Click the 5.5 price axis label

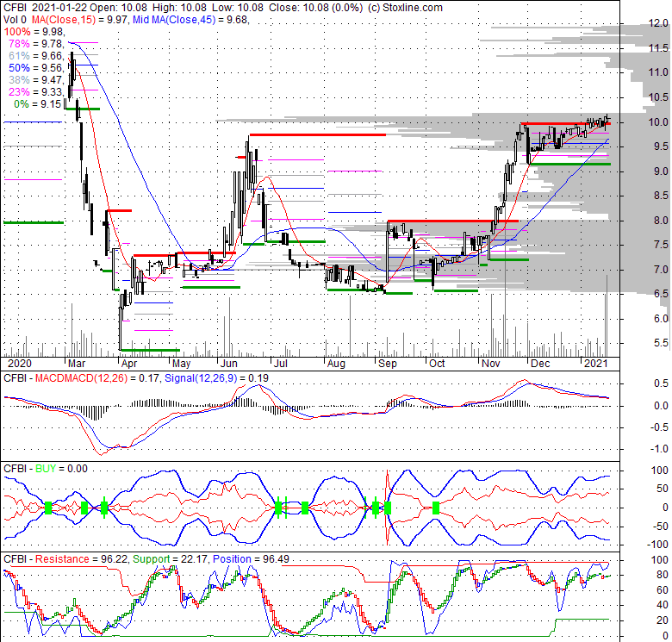click(661, 343)
